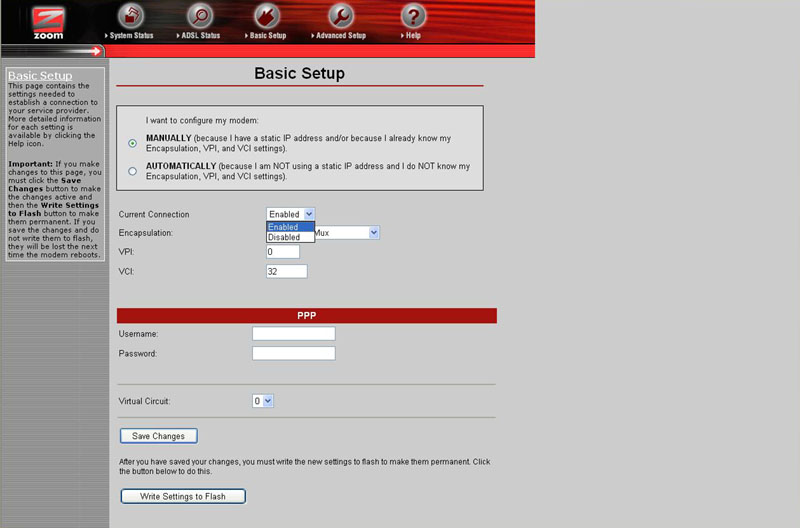Open Advanced Setup wrench icon

tap(341, 16)
